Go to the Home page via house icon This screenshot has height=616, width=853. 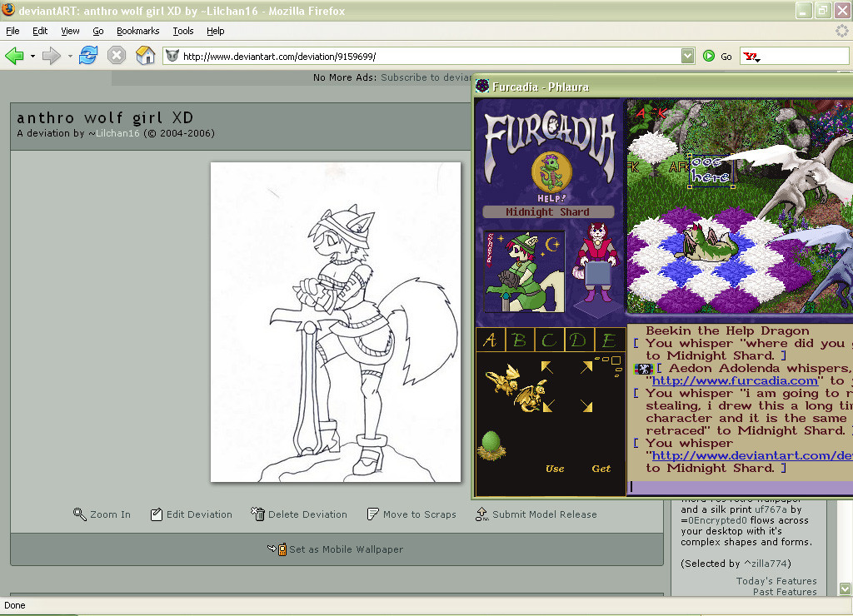click(145, 56)
